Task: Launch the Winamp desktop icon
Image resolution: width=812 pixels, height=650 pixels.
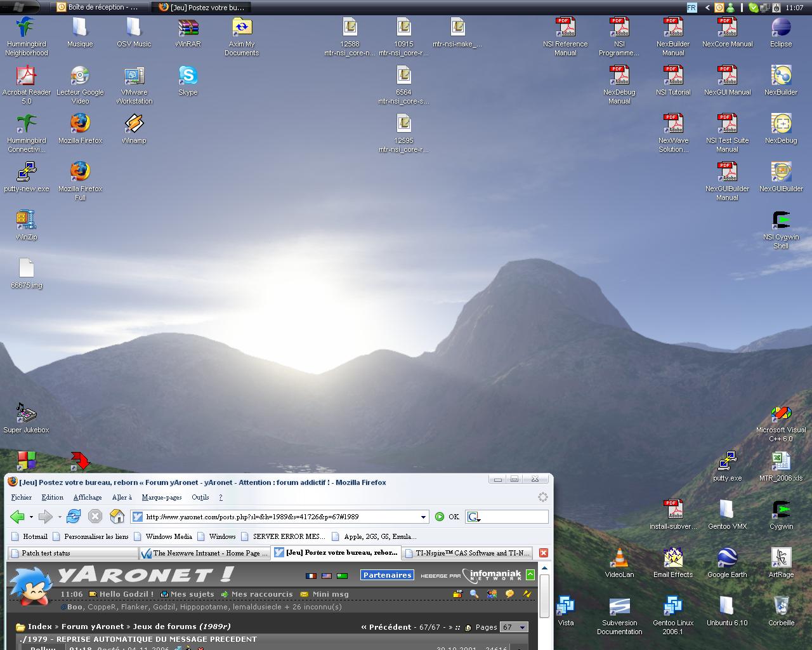Action: click(x=134, y=125)
